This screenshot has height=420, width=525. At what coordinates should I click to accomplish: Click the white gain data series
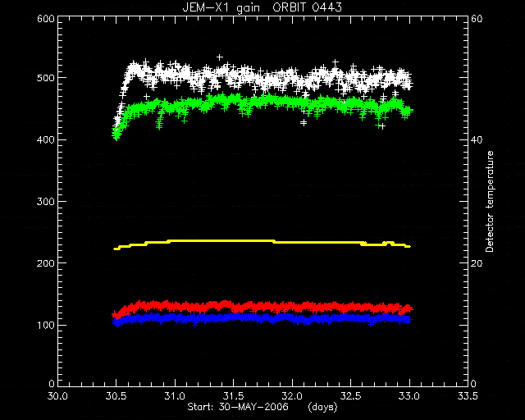click(x=262, y=79)
